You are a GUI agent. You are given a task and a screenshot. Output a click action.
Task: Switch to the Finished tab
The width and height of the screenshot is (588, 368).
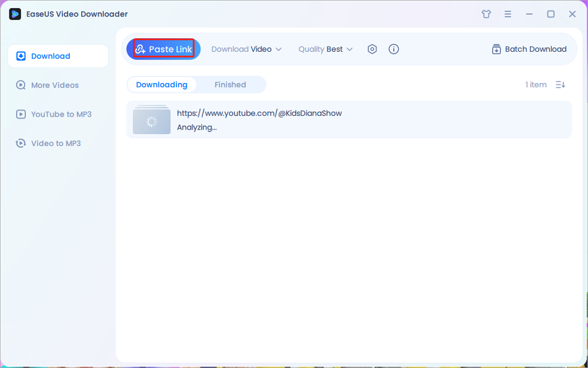pos(230,85)
